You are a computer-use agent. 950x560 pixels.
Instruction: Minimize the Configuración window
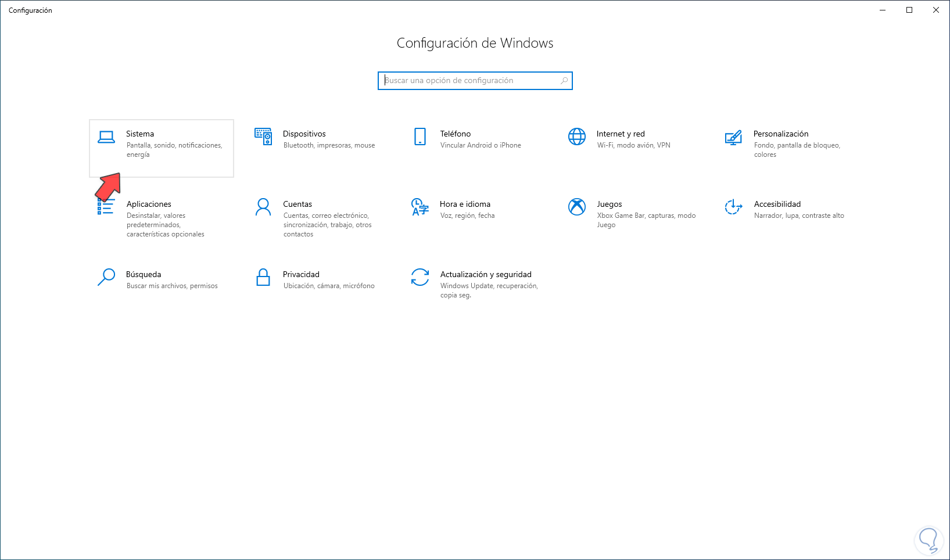[883, 10]
